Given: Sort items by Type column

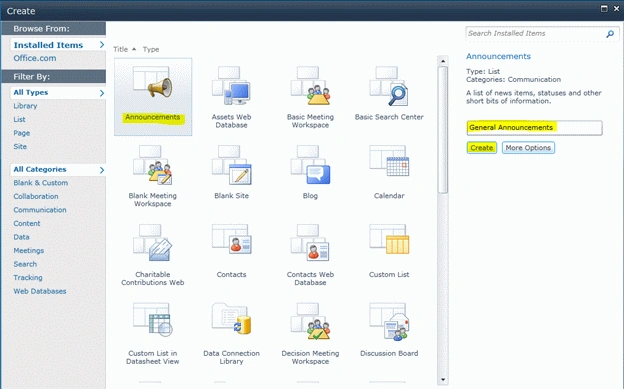Looking at the screenshot, I should 151,49.
